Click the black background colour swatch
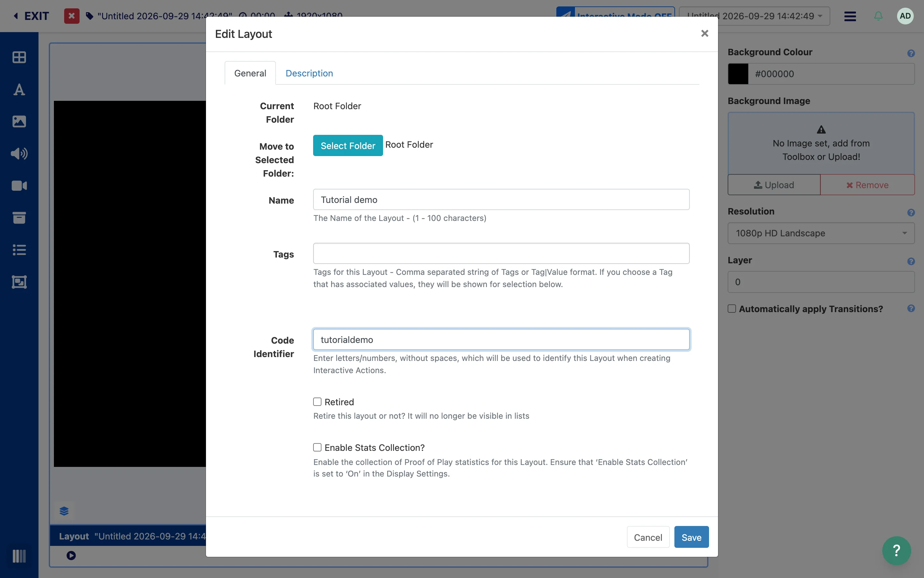Screen dimensions: 924x578 point(738,74)
